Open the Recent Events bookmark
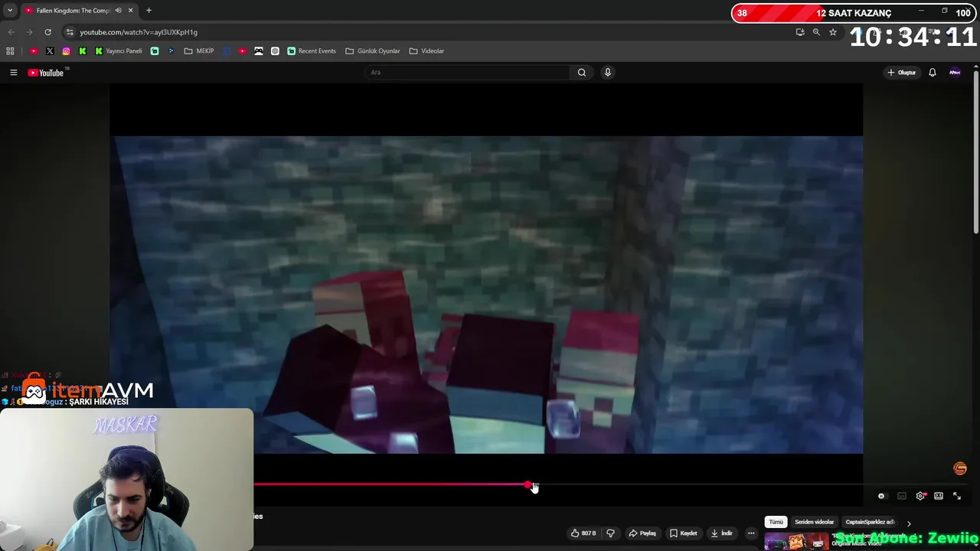The width and height of the screenshot is (980, 551). click(312, 51)
